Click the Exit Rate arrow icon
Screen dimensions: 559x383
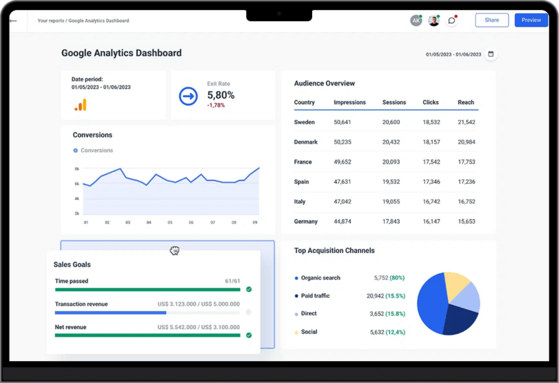click(188, 96)
